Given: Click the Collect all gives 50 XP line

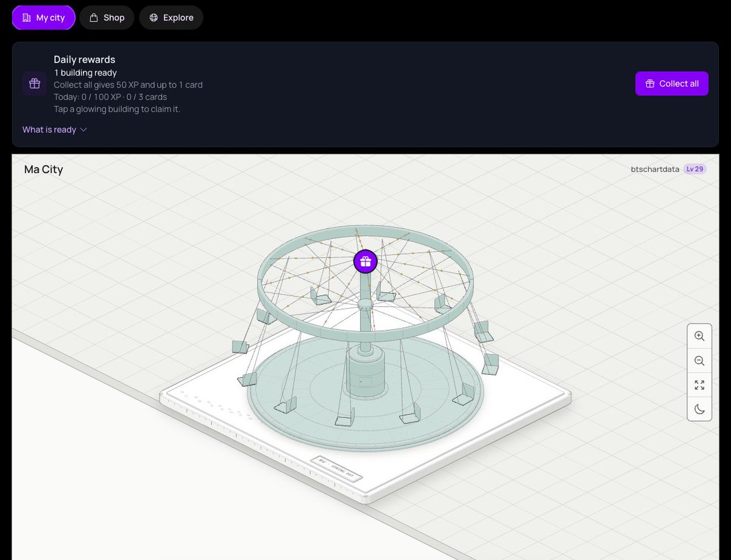Looking at the screenshot, I should click(128, 85).
